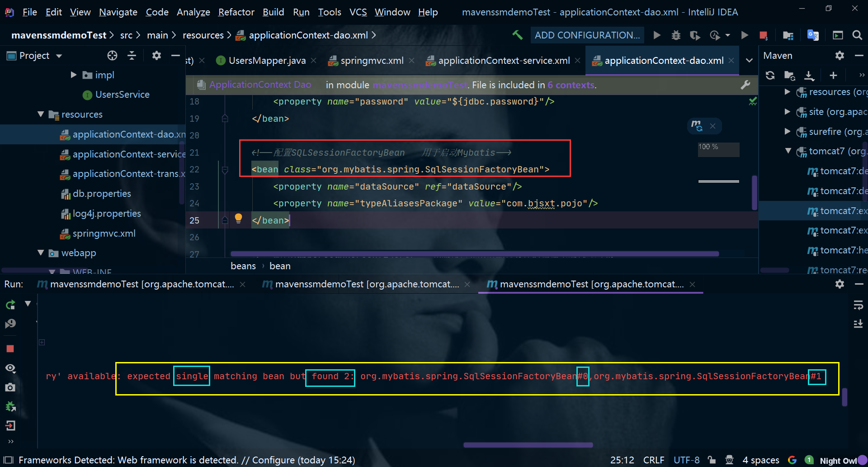This screenshot has width=868, height=467.
Task: Collapse the resources folder in Project tree
Action: click(x=41, y=114)
